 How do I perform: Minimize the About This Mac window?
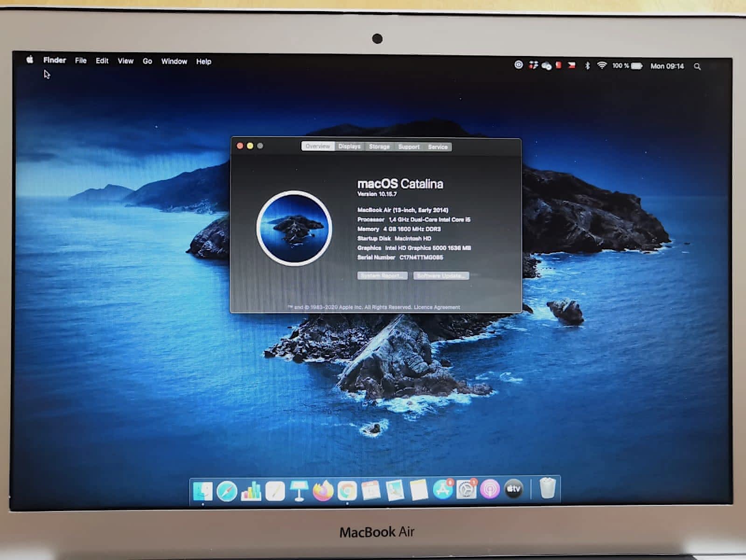click(x=250, y=146)
